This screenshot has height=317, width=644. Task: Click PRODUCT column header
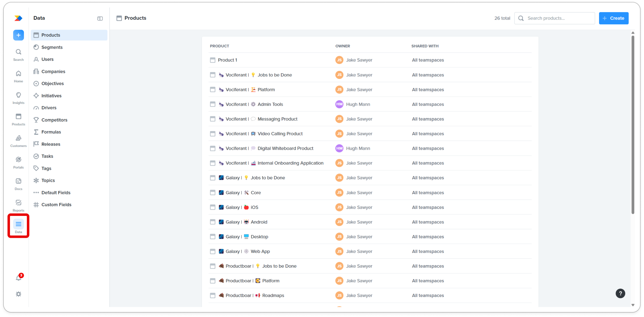coord(219,46)
